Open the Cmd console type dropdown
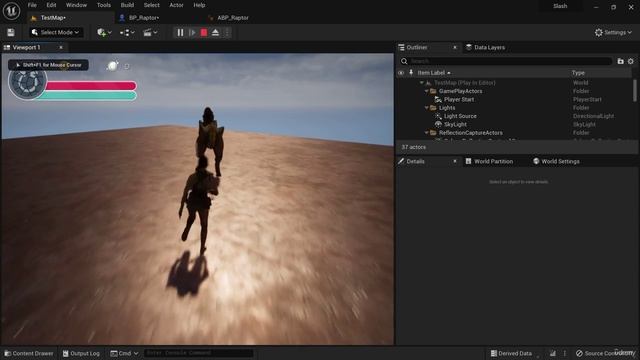The width and height of the screenshot is (640, 360). point(124,353)
